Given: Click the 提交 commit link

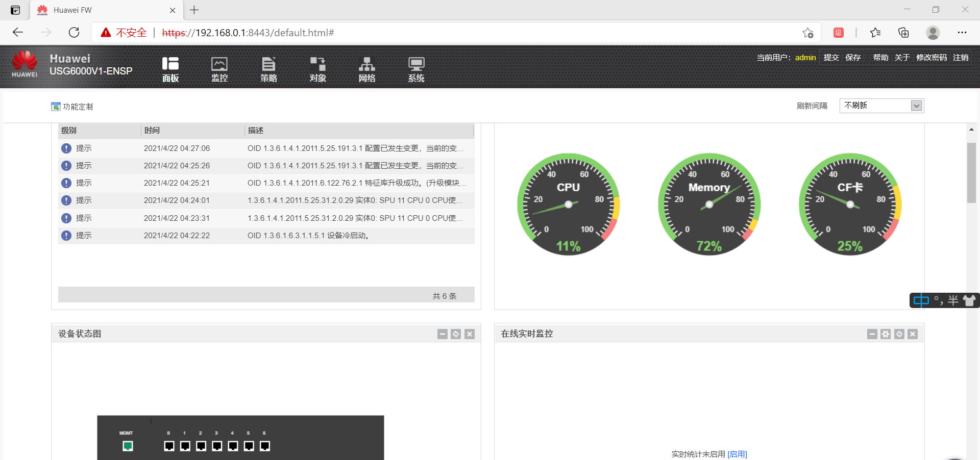Looking at the screenshot, I should [831, 58].
